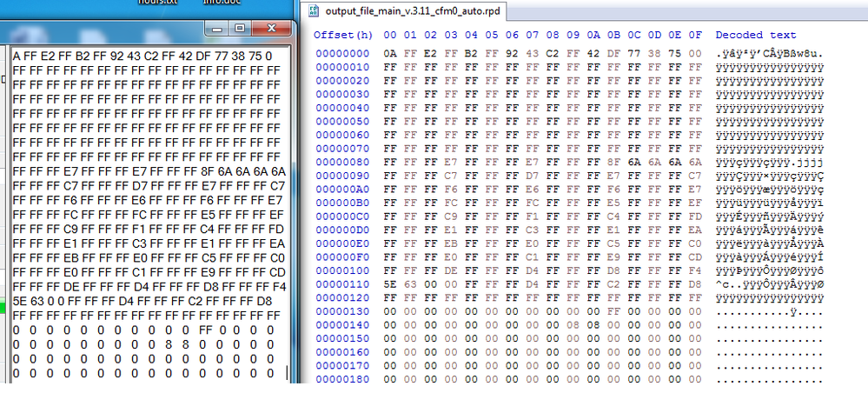Image resolution: width=868 pixels, height=413 pixels.
Task: Click byte F4 in hex editor row 00000100
Action: [x=695, y=270]
